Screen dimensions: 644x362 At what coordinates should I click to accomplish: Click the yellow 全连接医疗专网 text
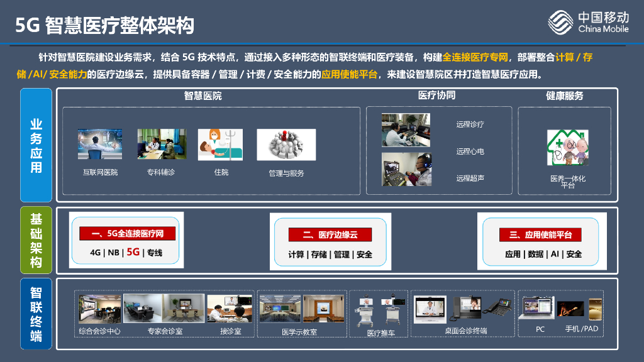[x=475, y=57]
